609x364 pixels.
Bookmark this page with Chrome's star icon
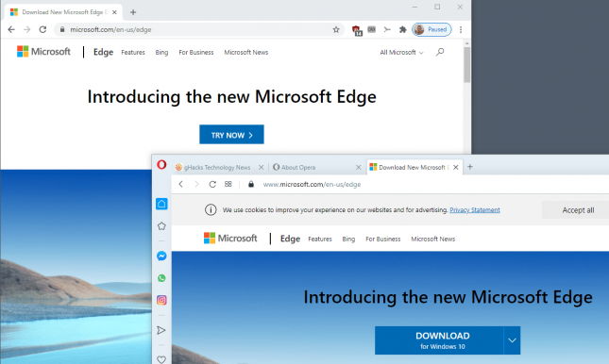336,29
